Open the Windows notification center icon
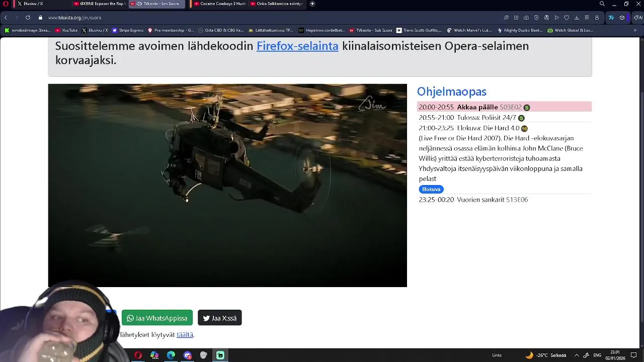The width and height of the screenshot is (644, 362). click(x=634, y=355)
